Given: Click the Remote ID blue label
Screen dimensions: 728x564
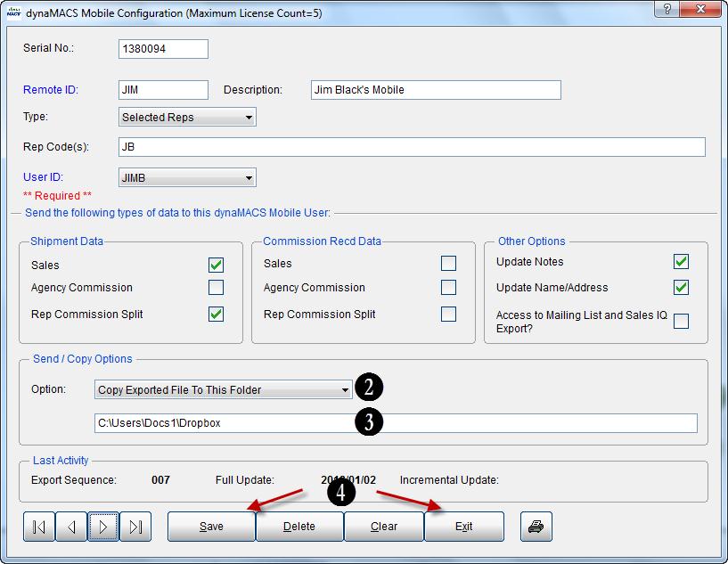Looking at the screenshot, I should pyautogui.click(x=51, y=90).
